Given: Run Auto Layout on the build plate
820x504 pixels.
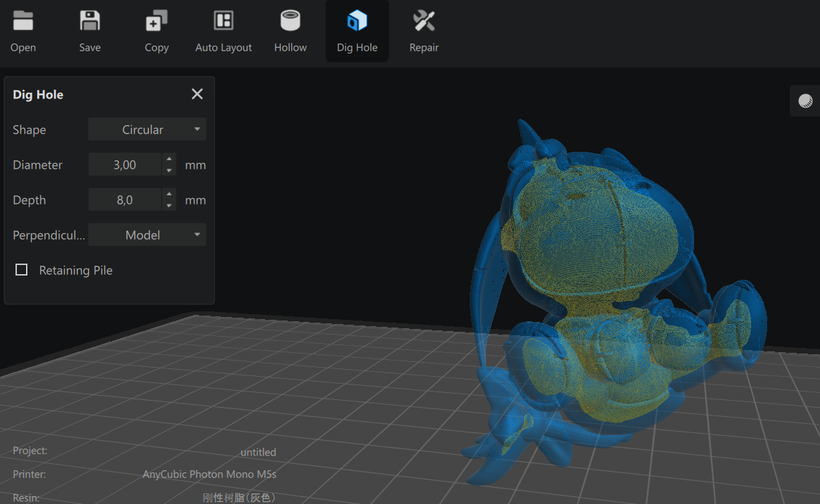Looking at the screenshot, I should pos(224,31).
